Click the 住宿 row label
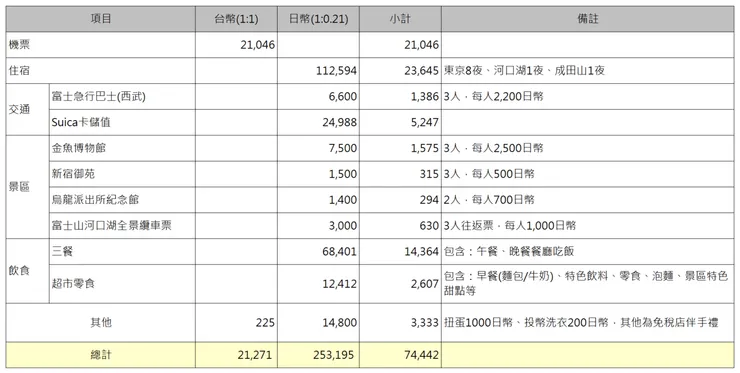740x373 pixels. point(101,71)
